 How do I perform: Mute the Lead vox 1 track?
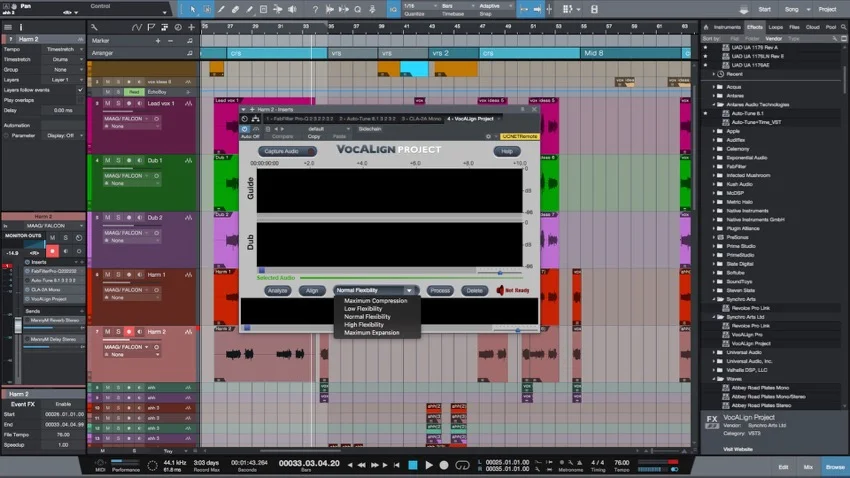click(107, 104)
